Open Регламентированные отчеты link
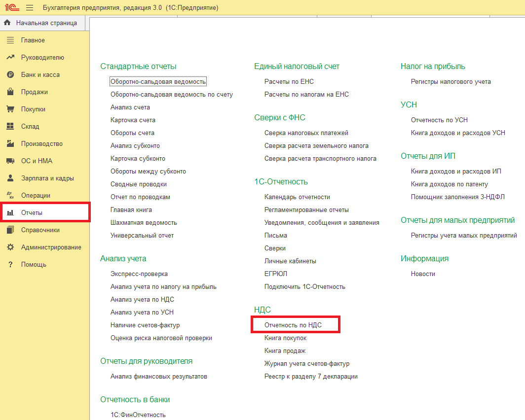The width and height of the screenshot is (525, 420). click(x=306, y=210)
